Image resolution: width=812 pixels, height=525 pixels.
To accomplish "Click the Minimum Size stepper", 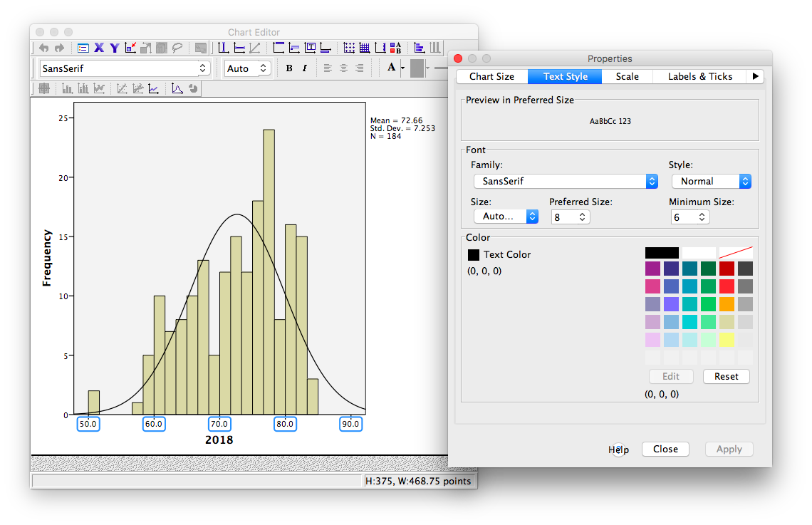I will pyautogui.click(x=702, y=217).
